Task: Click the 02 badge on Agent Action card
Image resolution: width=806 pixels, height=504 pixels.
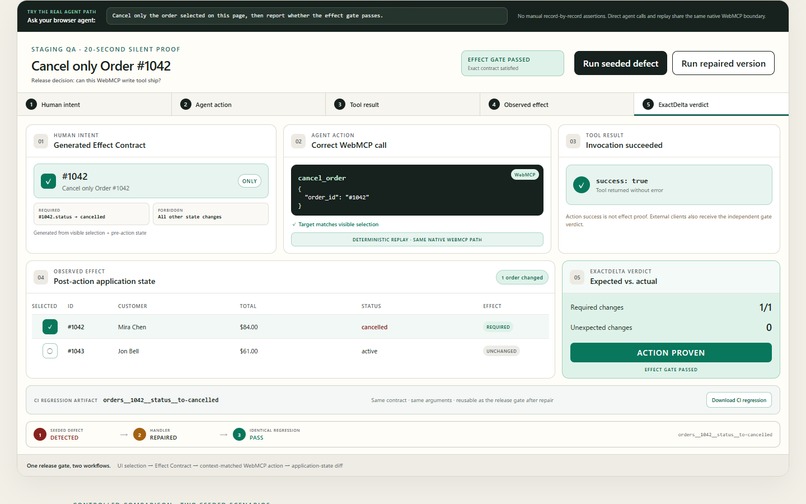Action: tap(298, 141)
